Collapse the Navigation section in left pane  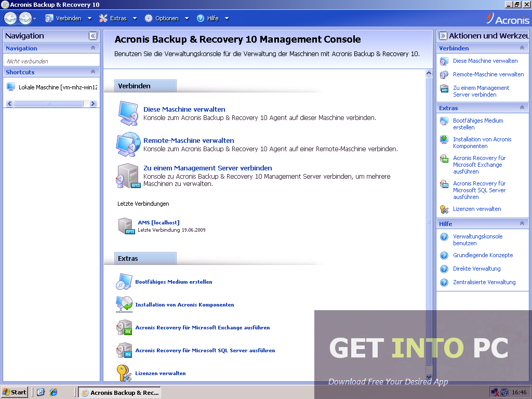92,48
